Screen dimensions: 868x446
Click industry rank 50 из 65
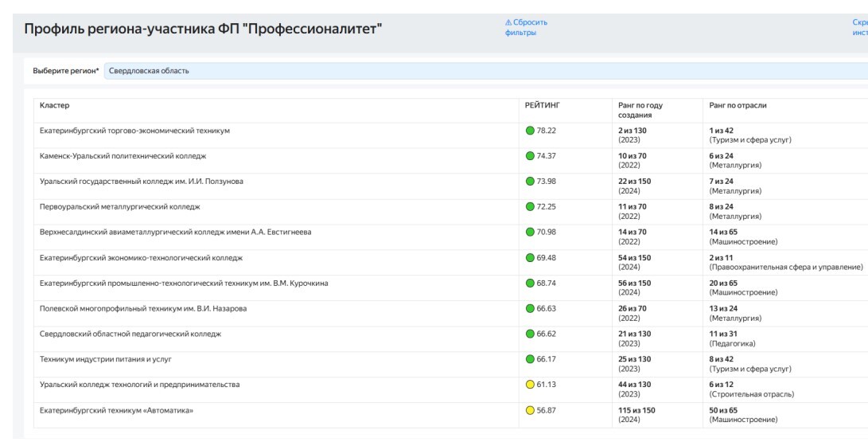723,410
